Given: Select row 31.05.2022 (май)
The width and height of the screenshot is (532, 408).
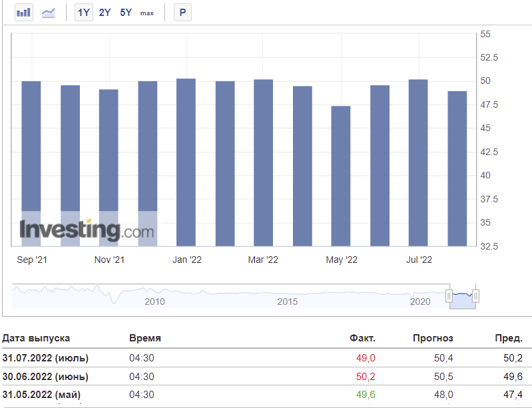Looking at the screenshot, I should (x=267, y=395).
